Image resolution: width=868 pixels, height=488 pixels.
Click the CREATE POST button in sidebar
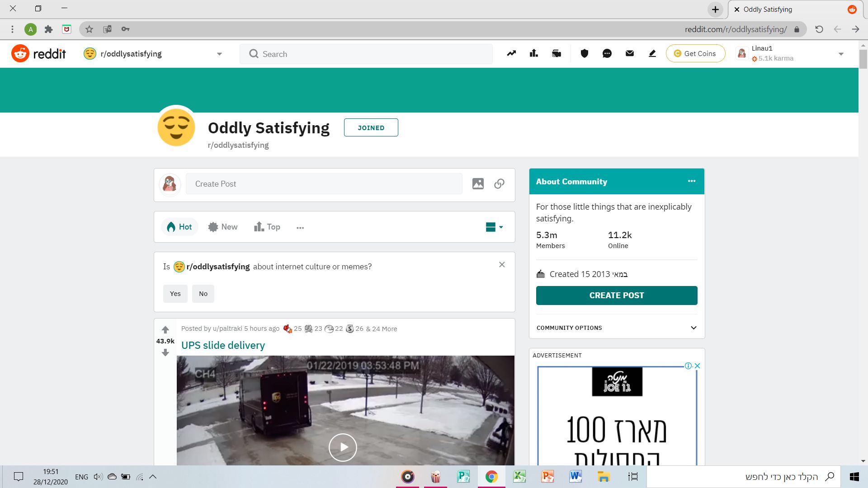click(x=617, y=295)
